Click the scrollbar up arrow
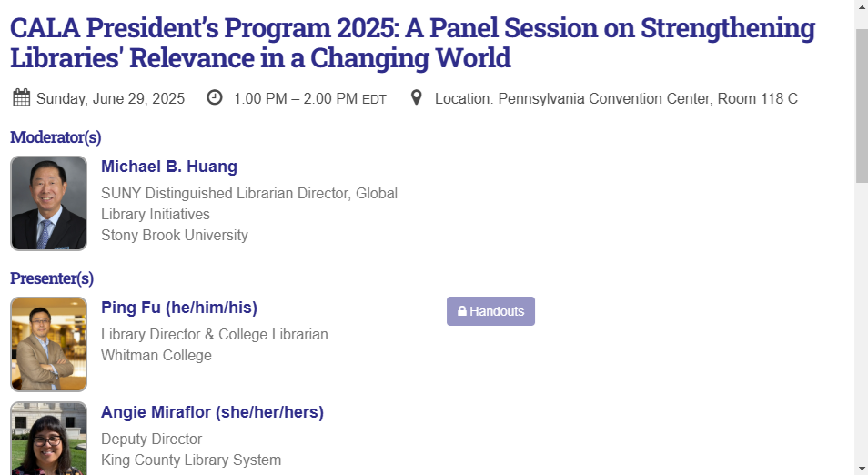The height and width of the screenshot is (475, 868). pos(862,5)
